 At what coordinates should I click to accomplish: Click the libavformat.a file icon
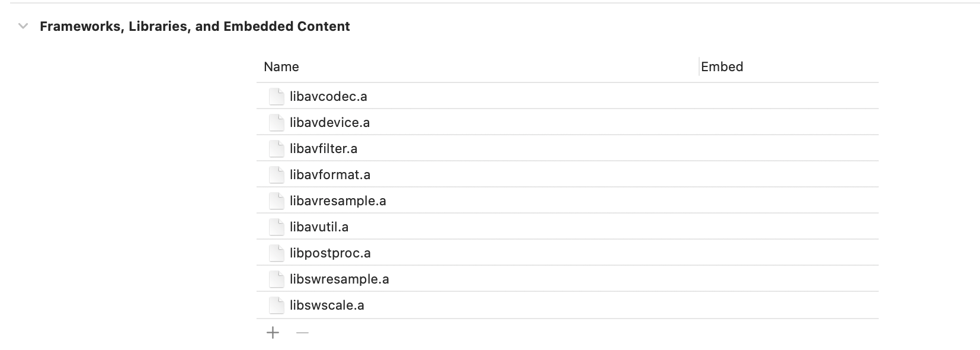point(276,174)
